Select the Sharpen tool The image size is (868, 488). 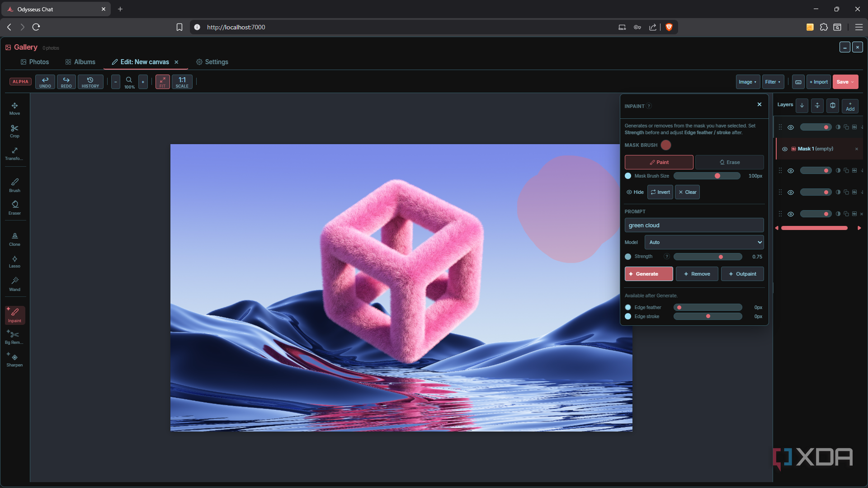click(x=14, y=360)
